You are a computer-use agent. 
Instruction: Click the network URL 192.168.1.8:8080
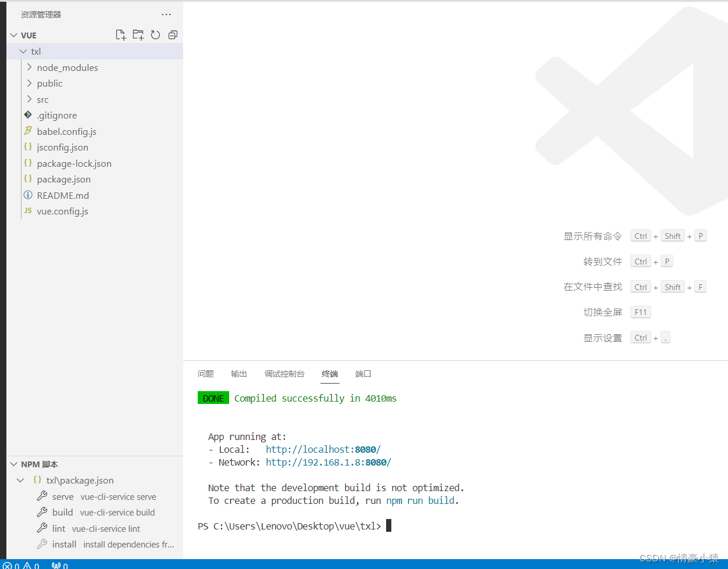(x=328, y=462)
